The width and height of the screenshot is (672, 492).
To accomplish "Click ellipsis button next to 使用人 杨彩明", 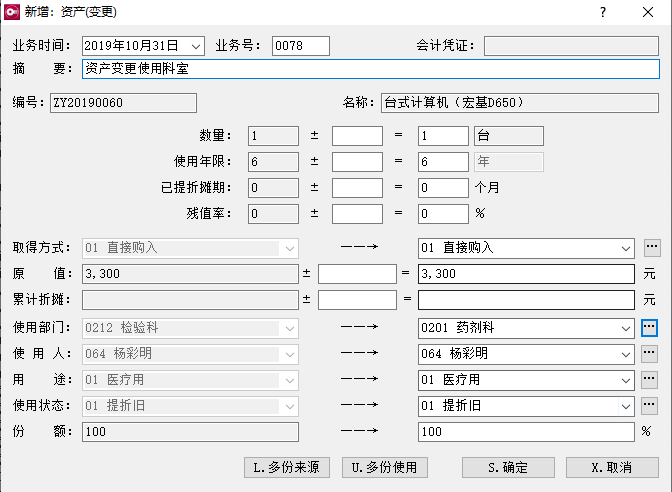I will (x=651, y=353).
